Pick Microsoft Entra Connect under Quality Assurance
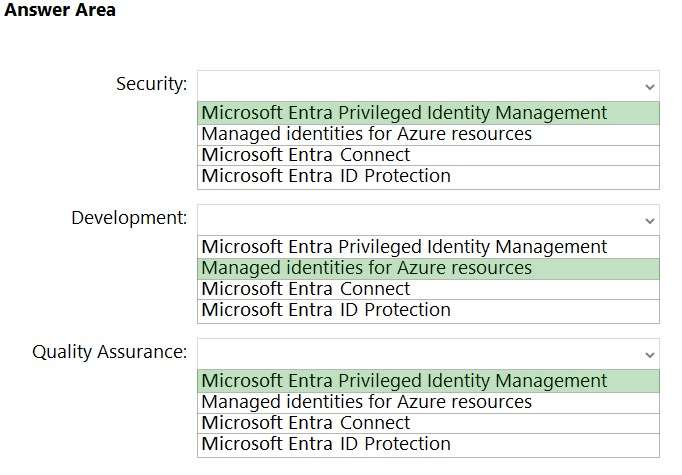682x475 pixels. tap(305, 423)
